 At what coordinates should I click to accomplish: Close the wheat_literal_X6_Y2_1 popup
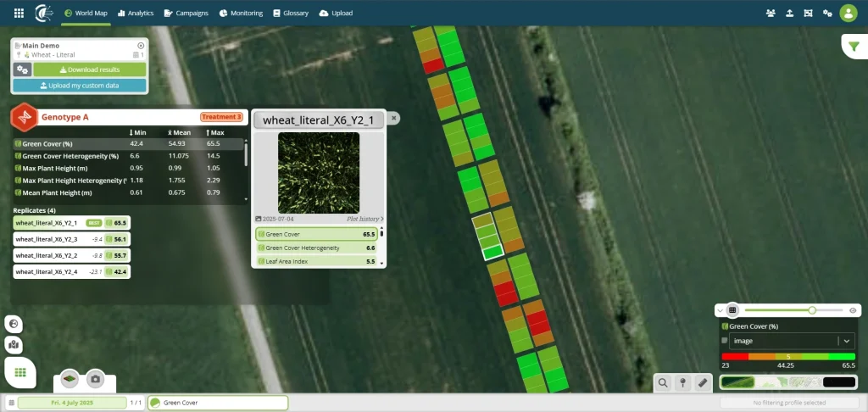pyautogui.click(x=393, y=118)
